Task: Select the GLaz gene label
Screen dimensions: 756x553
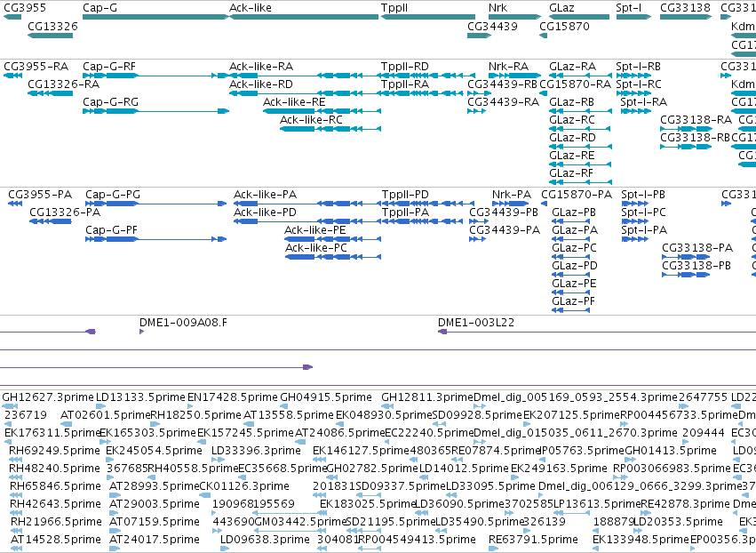Action: click(x=561, y=8)
